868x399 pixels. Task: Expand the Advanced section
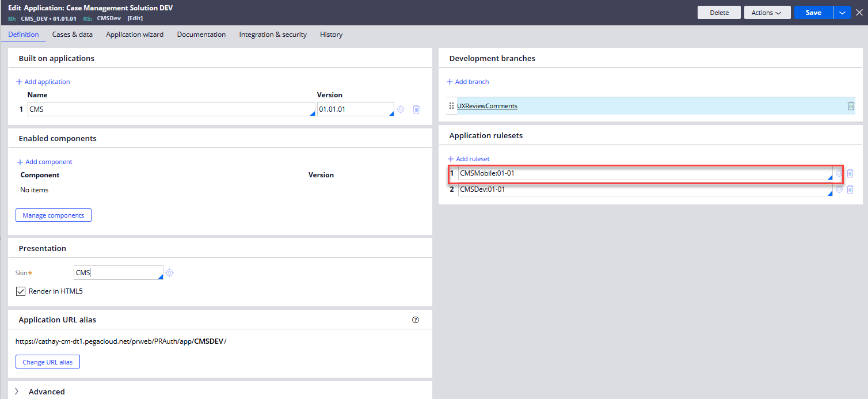point(17,392)
